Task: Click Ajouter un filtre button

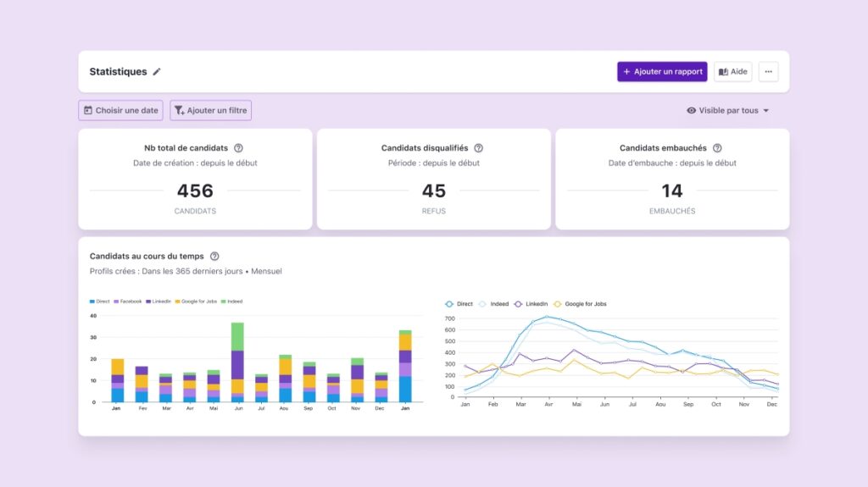Action: (210, 110)
